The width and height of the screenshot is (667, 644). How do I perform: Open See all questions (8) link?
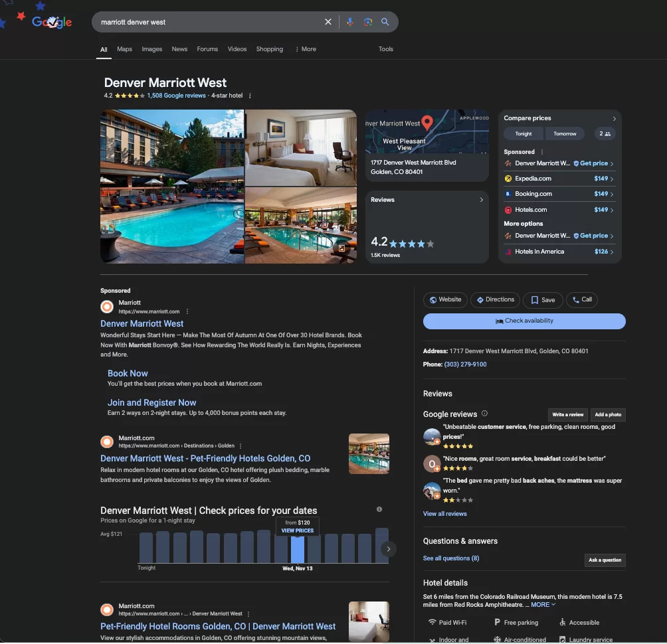(x=451, y=558)
